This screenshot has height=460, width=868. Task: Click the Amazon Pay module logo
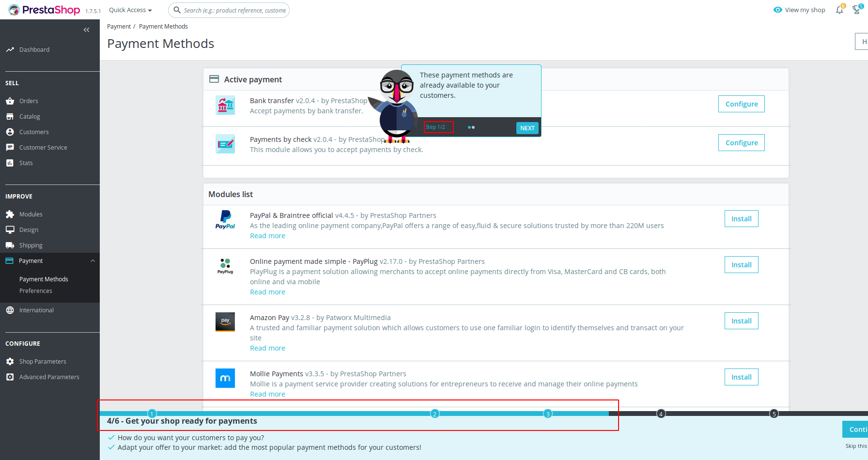pos(225,322)
